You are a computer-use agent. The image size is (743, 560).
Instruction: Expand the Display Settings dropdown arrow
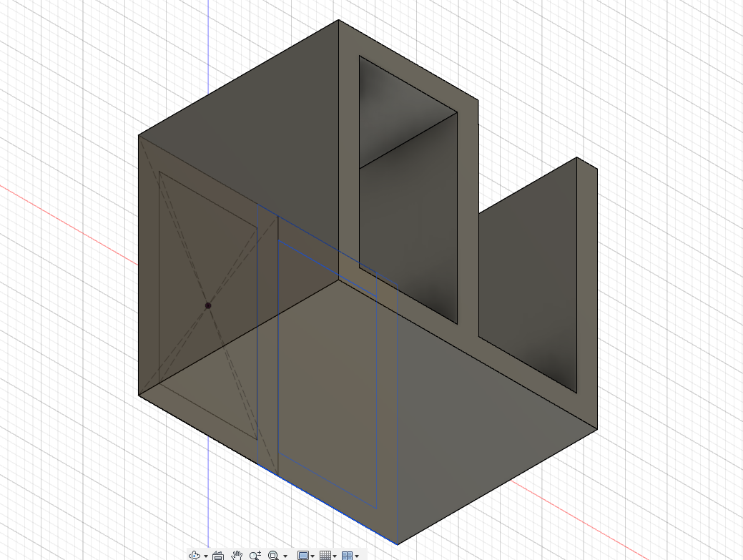pyautogui.click(x=313, y=555)
